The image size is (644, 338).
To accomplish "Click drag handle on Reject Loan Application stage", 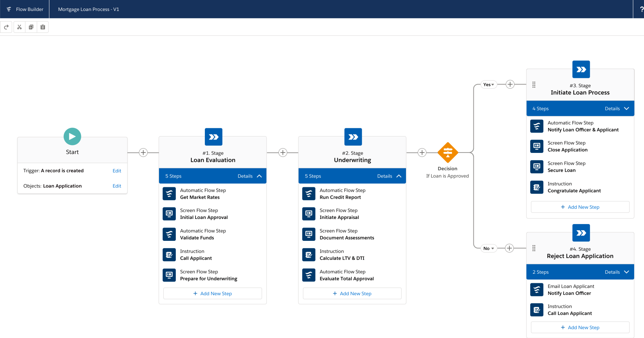I will point(534,248).
